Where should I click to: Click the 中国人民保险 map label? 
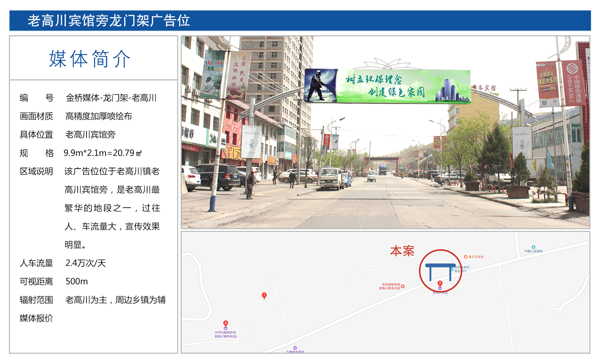(534, 251)
